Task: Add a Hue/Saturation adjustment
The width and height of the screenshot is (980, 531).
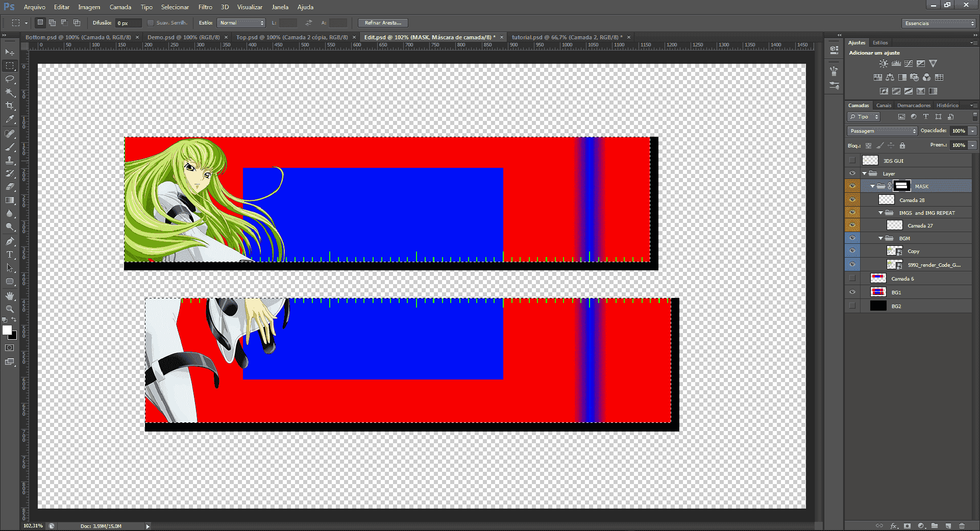Action: pyautogui.click(x=877, y=78)
